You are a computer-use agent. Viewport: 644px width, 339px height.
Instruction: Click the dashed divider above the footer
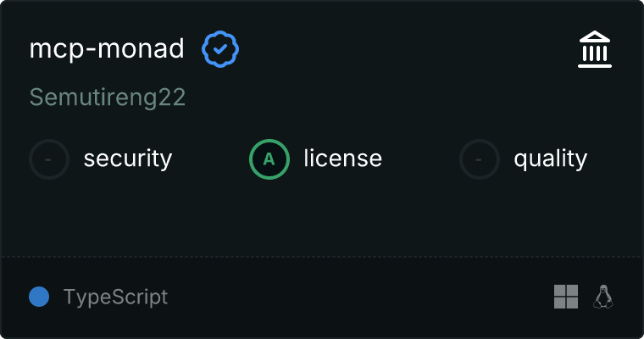(322, 256)
